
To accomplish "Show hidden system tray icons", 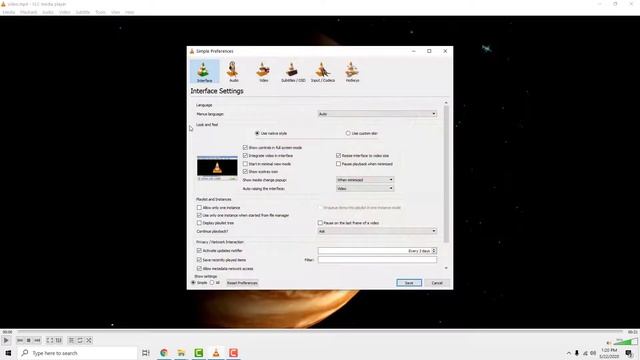I will click(x=568, y=353).
